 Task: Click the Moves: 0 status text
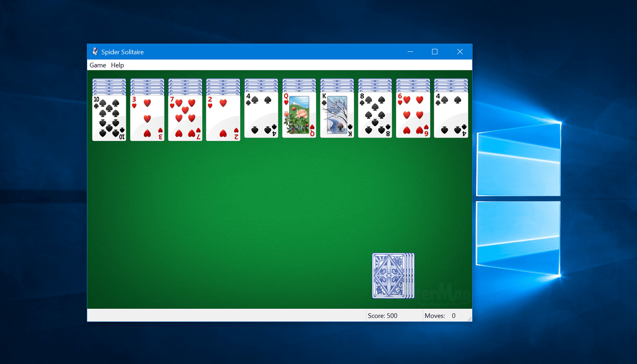tap(440, 316)
